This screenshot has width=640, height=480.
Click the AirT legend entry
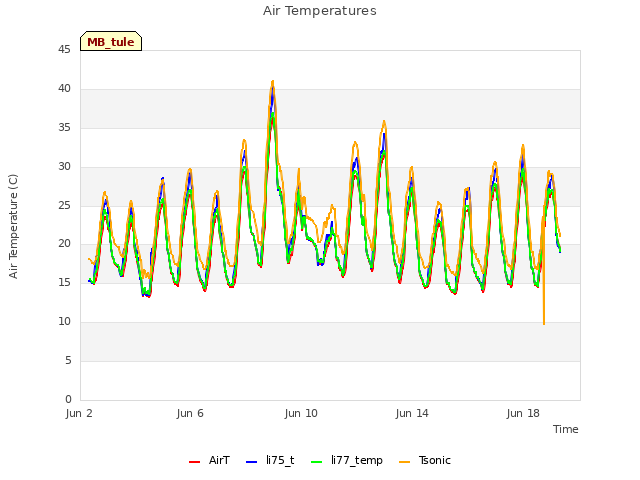[209, 460]
